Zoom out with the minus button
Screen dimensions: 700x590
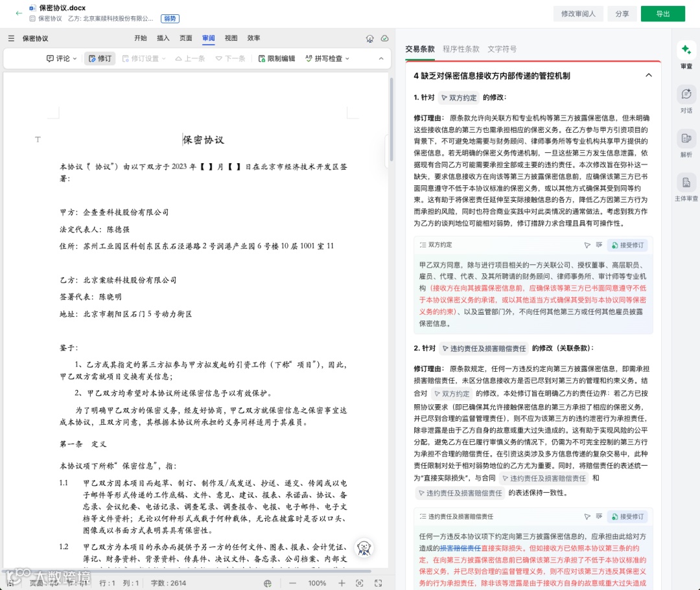coord(292,584)
